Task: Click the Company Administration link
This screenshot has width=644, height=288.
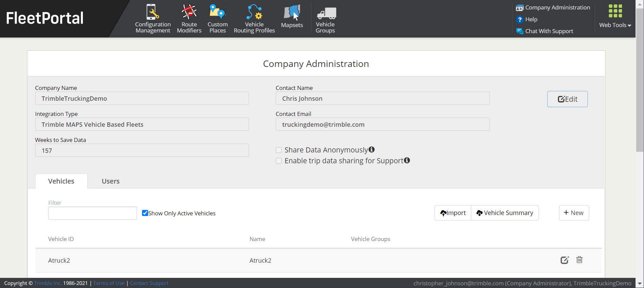Action: tap(553, 7)
